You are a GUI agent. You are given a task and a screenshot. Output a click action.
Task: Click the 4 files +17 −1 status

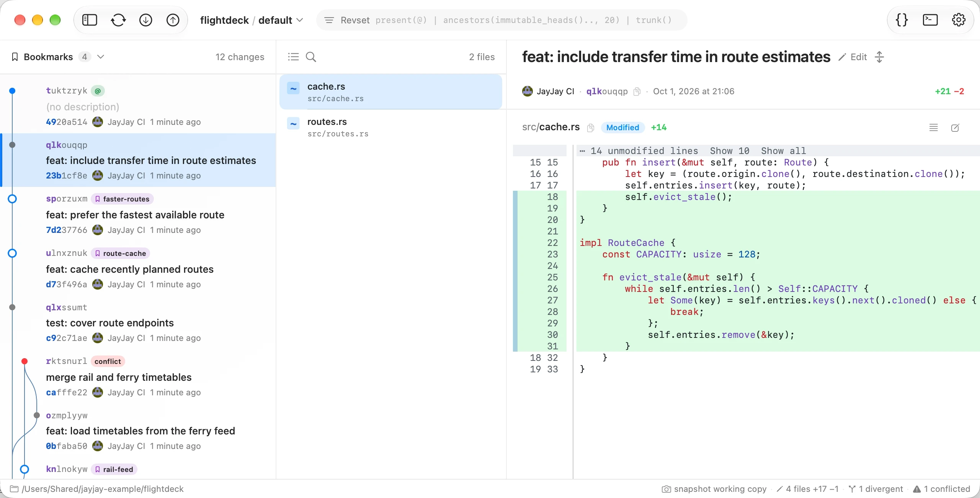(x=807, y=489)
